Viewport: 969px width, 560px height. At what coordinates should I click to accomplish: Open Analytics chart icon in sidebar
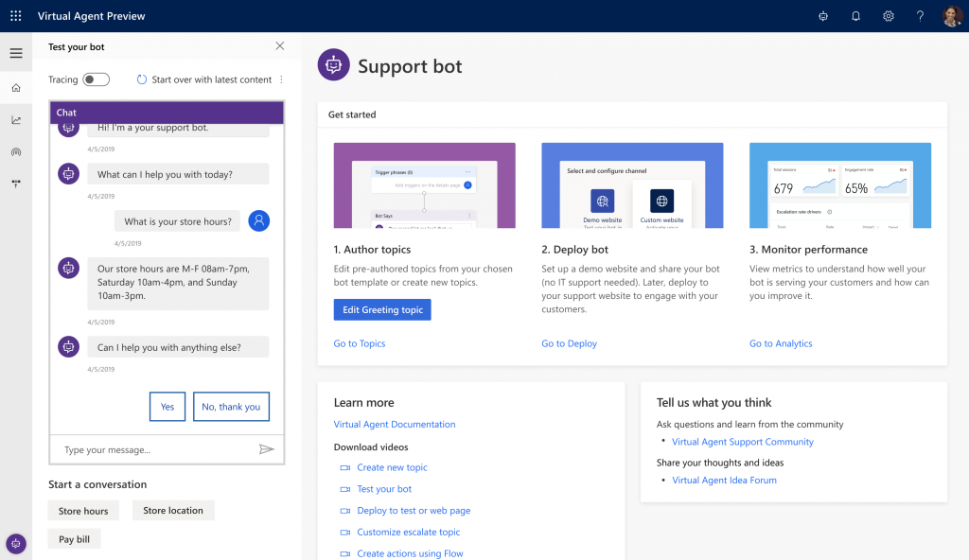coord(16,120)
